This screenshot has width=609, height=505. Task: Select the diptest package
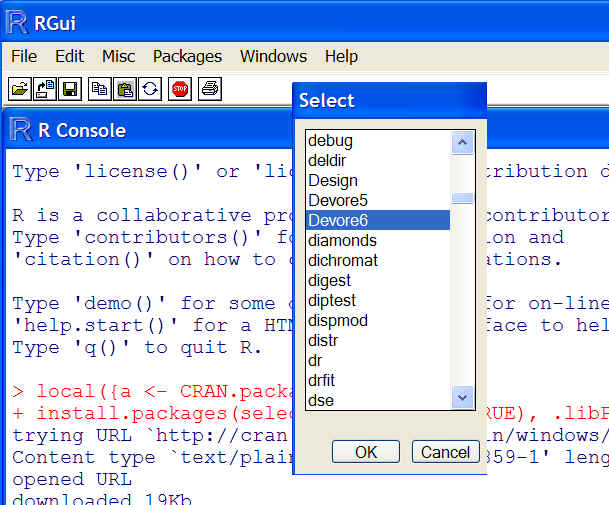pos(378,300)
